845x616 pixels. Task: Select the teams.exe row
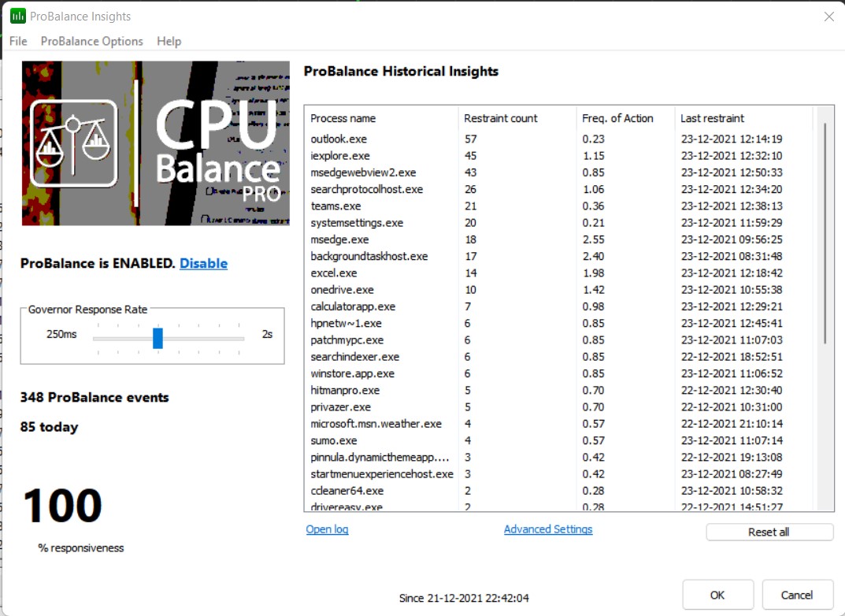tap(558, 206)
